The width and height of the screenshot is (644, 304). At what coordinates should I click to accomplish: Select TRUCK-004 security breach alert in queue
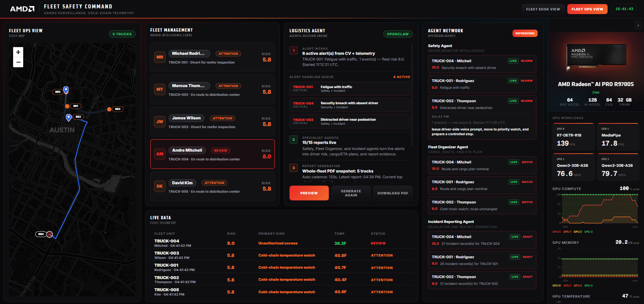[x=350, y=105]
